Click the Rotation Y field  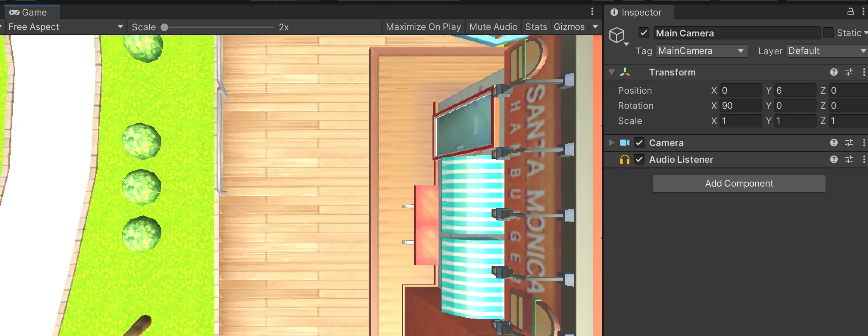(795, 106)
